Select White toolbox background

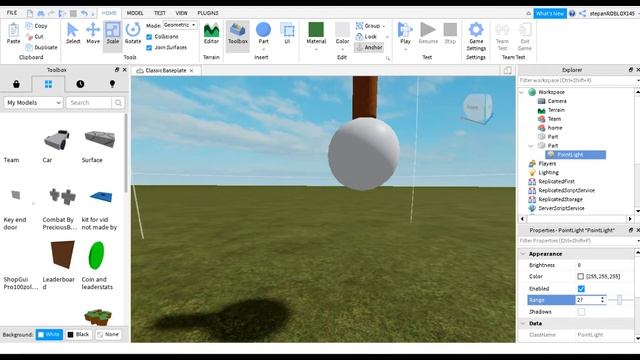point(49,335)
